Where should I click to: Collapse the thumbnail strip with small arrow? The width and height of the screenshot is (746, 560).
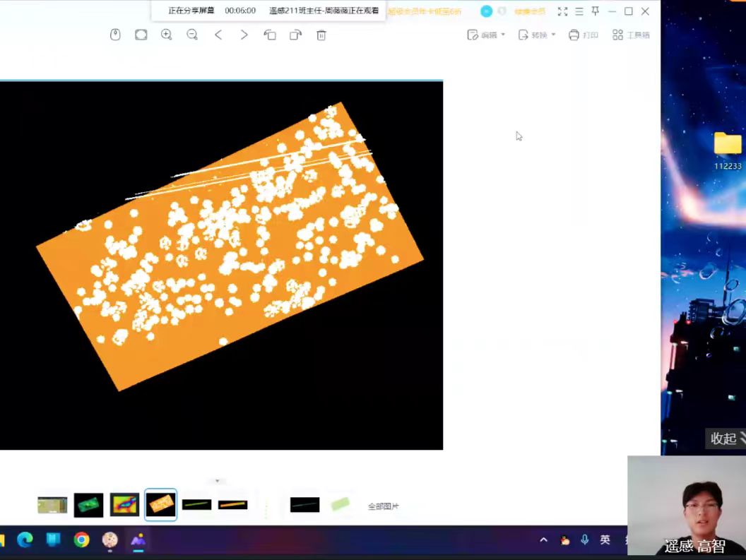[x=218, y=481]
